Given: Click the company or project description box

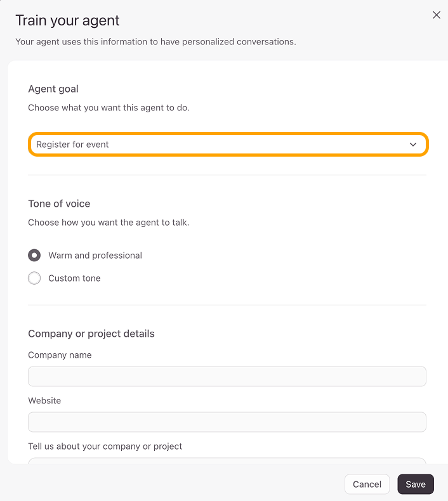Looking at the screenshot, I should coord(227,460).
